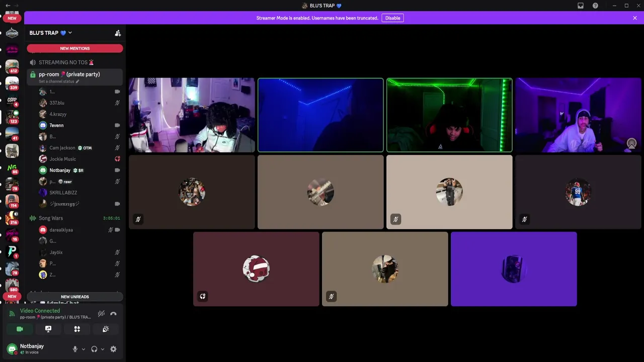The image size is (644, 362).
Task: Focus the green LED room video tile
Action: tap(449, 115)
